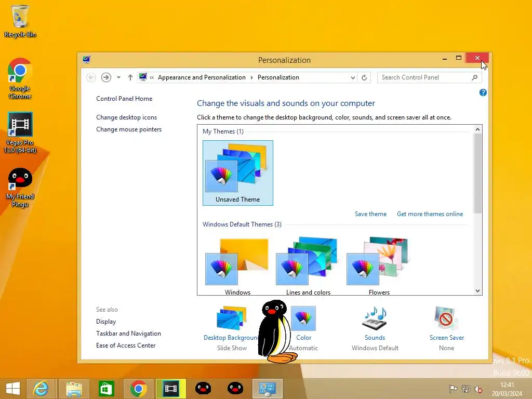Viewport: 532px width, 399px height.
Task: Click the Screen Saver text link
Action: (446, 338)
